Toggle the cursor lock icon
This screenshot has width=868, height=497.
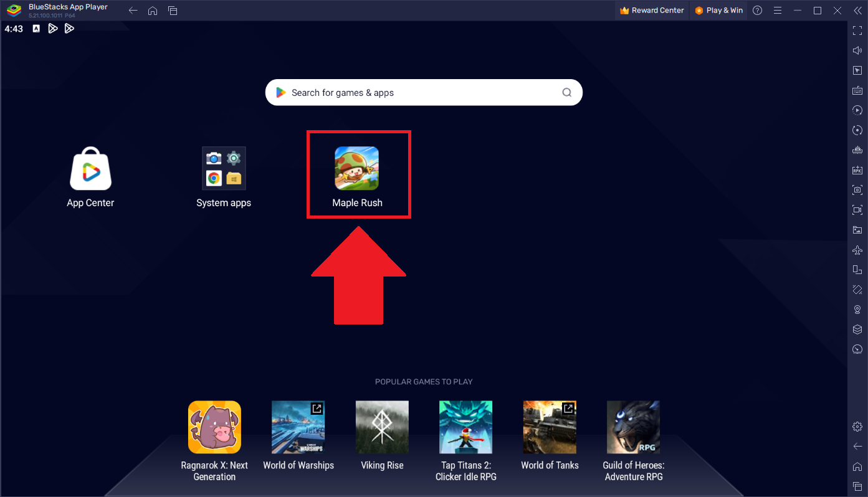857,70
